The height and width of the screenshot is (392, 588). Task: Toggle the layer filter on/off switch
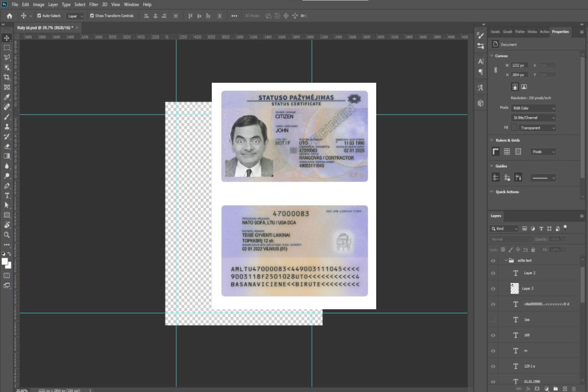[565, 228]
